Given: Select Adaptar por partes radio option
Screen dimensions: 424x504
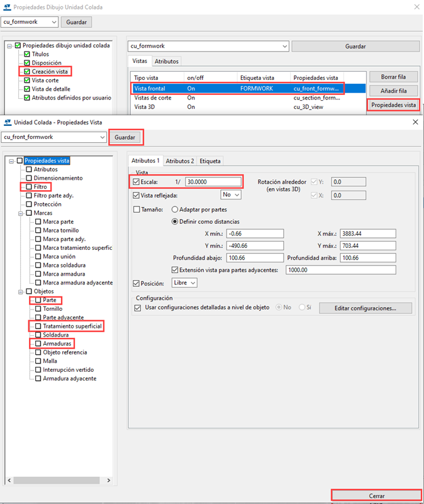Looking at the screenshot, I should [x=176, y=209].
